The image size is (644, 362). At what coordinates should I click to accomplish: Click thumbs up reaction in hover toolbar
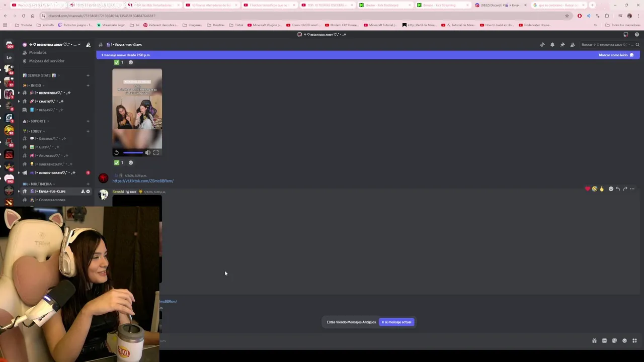[x=601, y=189]
